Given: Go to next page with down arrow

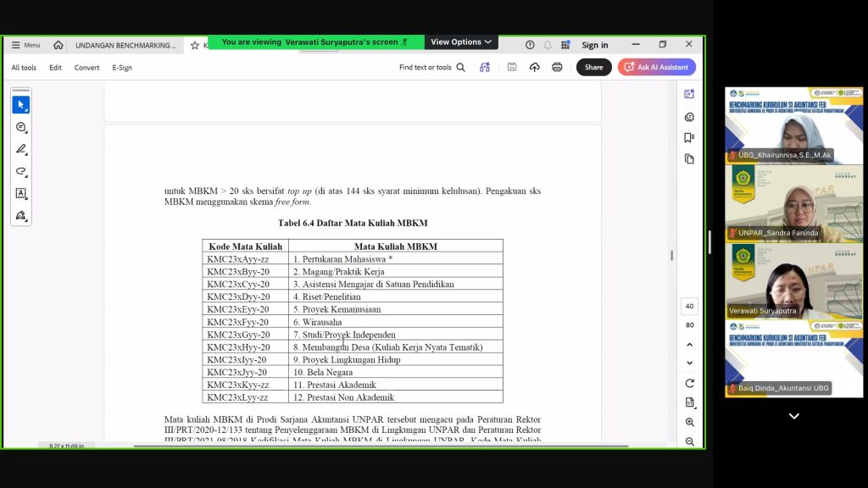Looking at the screenshot, I should click(x=689, y=363).
